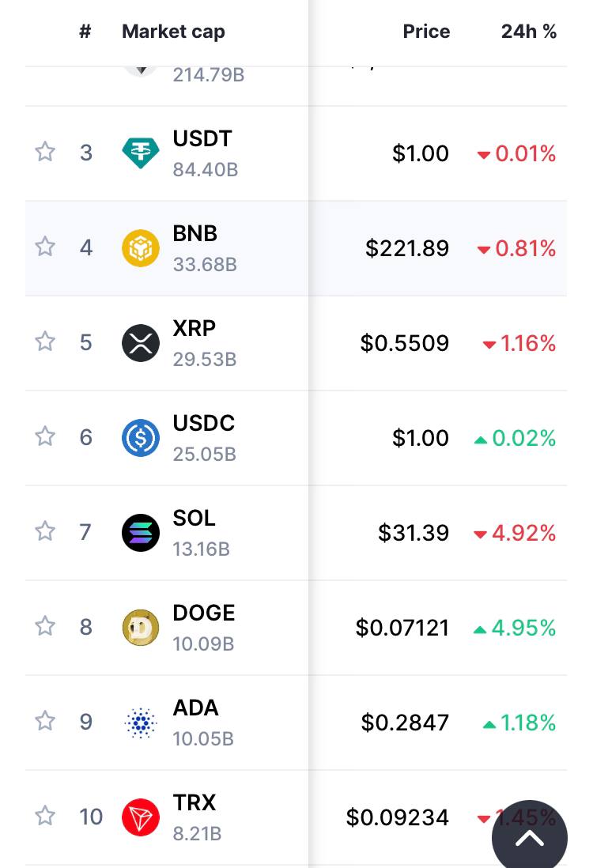This screenshot has height=868, width=593.
Task: Click the DOGE Dogecoin logo
Action: (x=141, y=628)
